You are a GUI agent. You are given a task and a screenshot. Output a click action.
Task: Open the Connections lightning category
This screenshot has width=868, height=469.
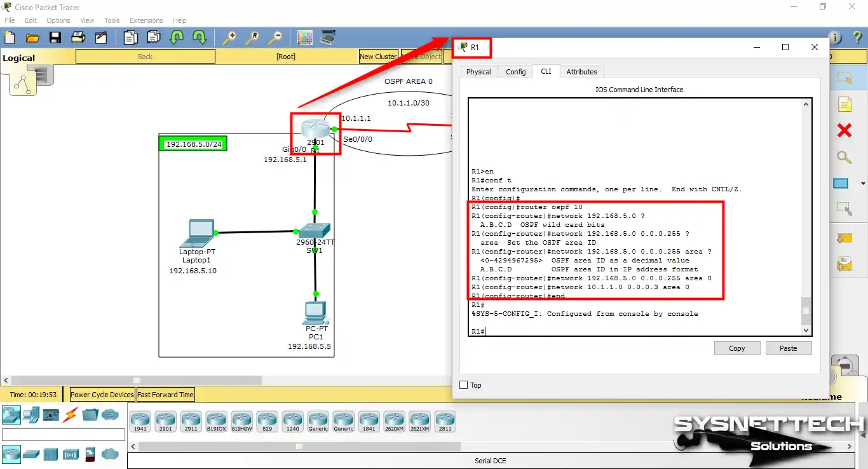click(x=71, y=415)
